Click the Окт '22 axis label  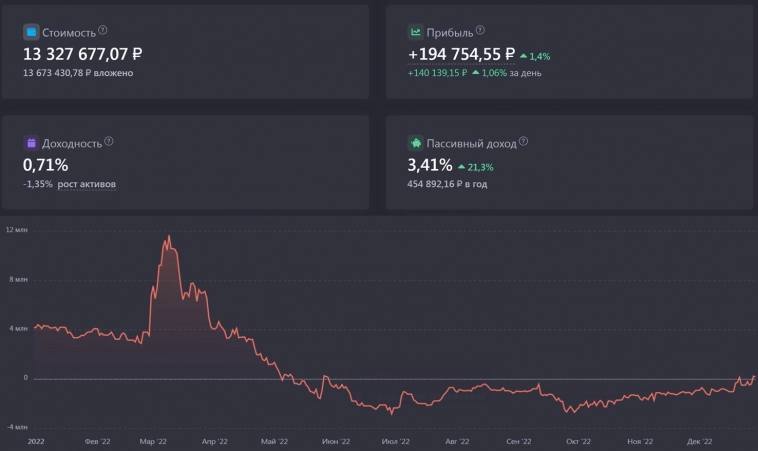(578, 441)
